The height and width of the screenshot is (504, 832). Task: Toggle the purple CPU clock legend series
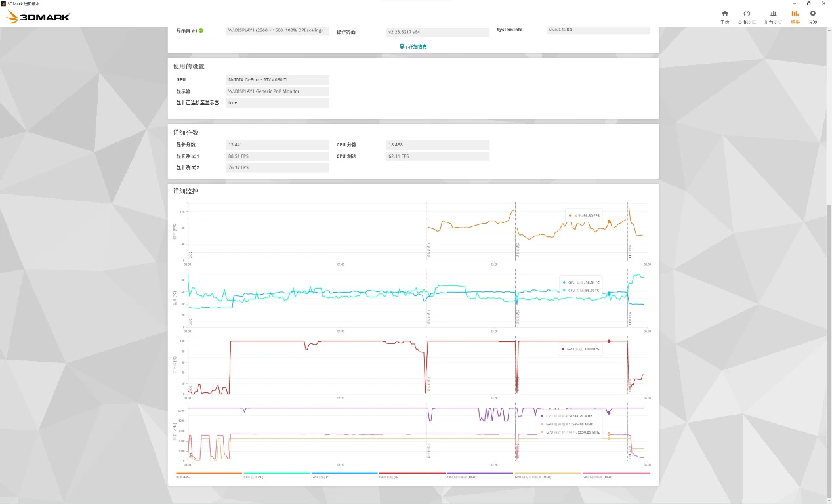(x=480, y=474)
